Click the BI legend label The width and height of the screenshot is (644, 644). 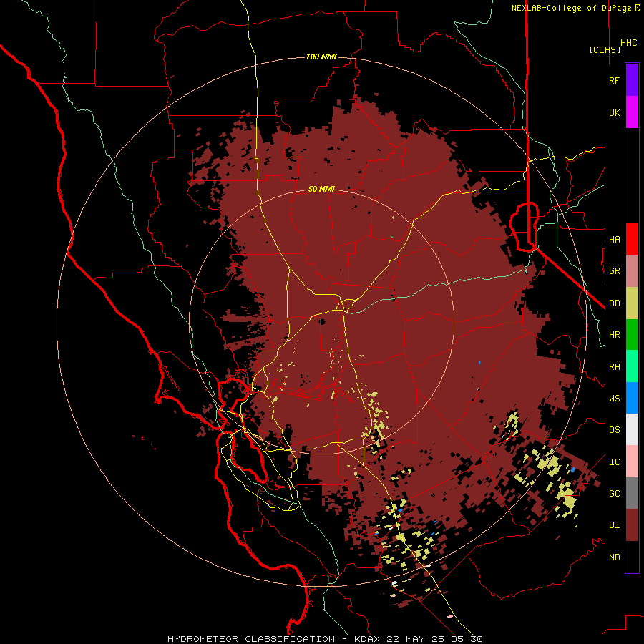[614, 525]
